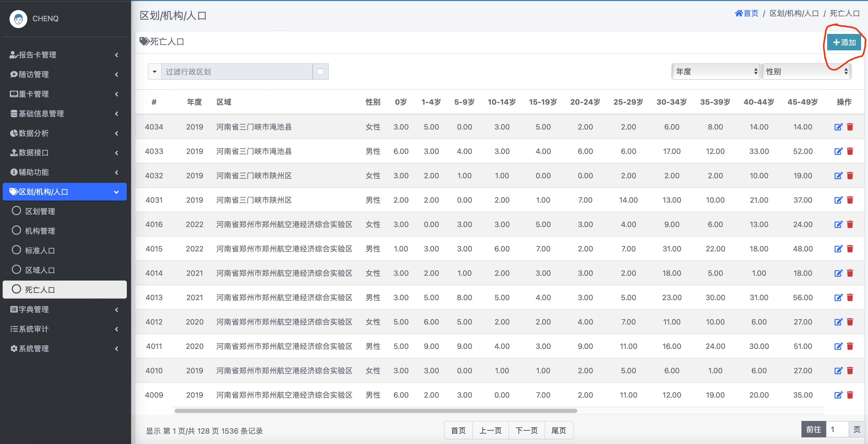Click trash icon for record 4031
868x444 pixels.
pyautogui.click(x=850, y=200)
